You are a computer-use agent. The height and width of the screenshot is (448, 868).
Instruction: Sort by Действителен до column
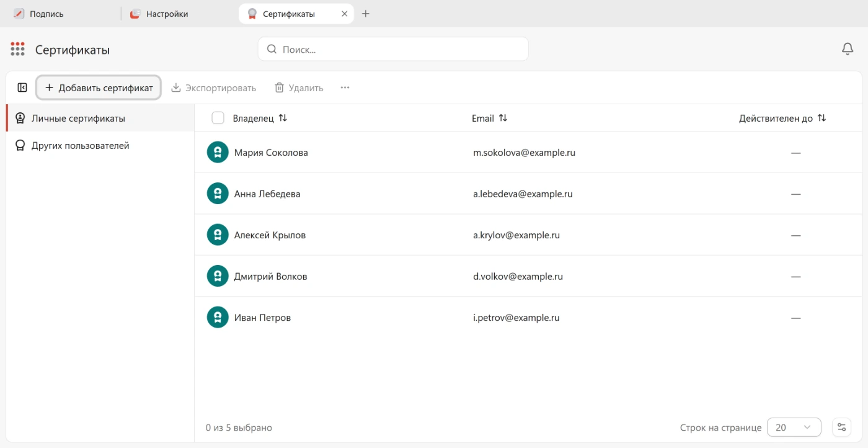pyautogui.click(x=821, y=118)
